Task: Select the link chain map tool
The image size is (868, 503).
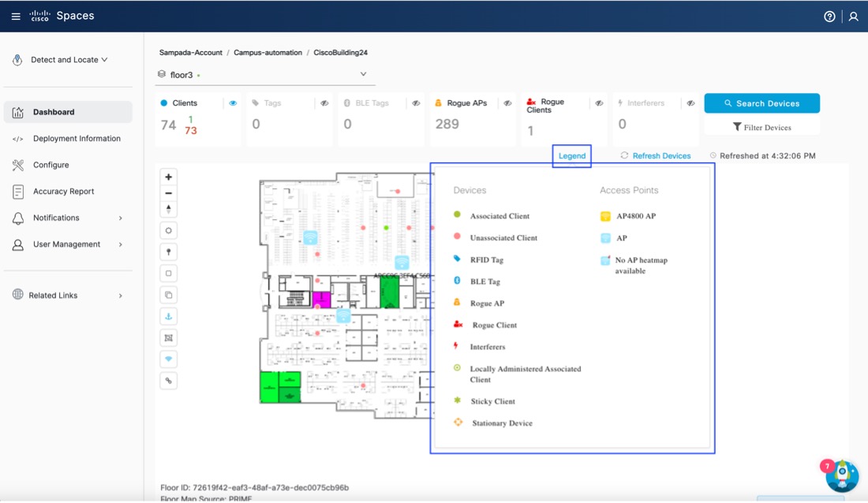Action: [x=168, y=381]
